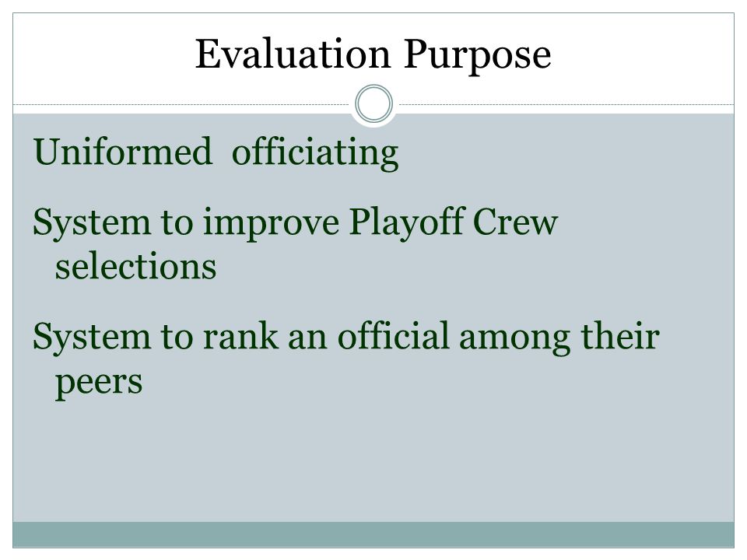747x560 pixels.
Task: Click the word Crew
Action: coord(515,222)
